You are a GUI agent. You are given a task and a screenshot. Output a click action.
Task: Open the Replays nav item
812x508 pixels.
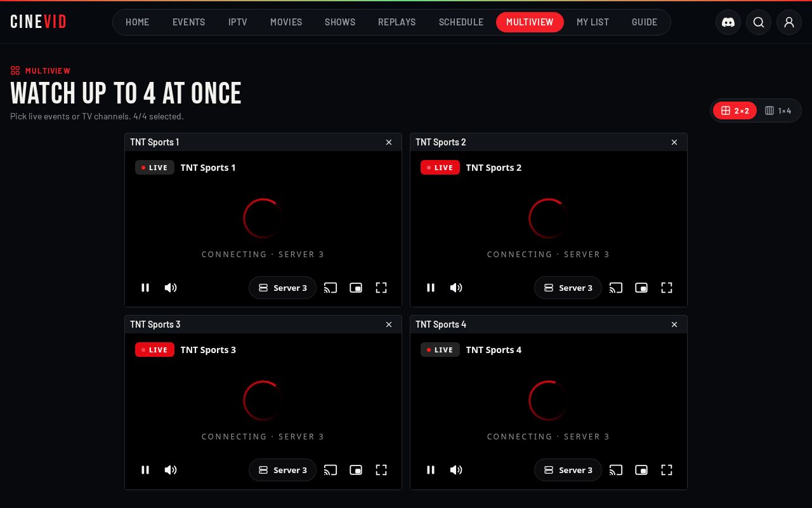(397, 22)
